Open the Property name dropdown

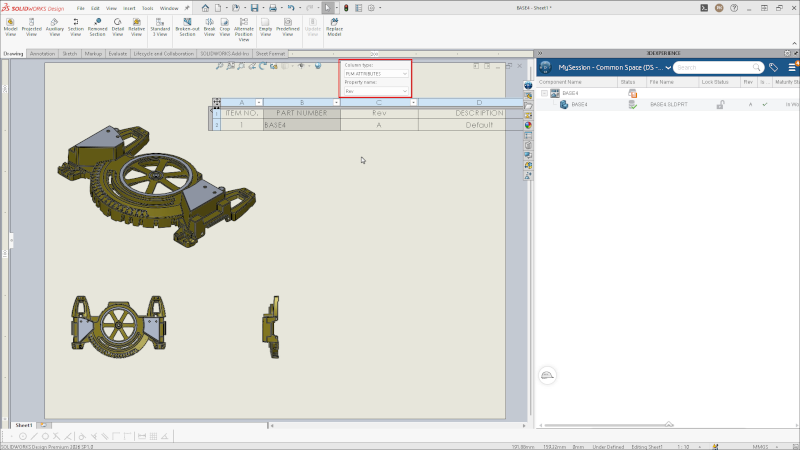(x=375, y=91)
